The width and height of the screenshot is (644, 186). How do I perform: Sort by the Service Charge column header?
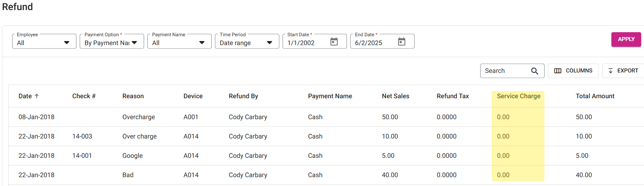[518, 96]
